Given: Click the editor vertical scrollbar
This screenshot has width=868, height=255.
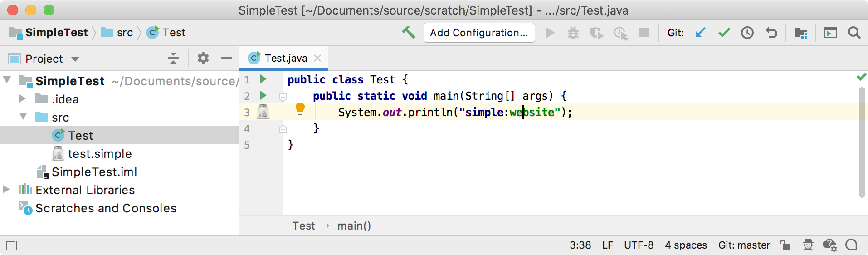Looking at the screenshot, I should [x=862, y=142].
